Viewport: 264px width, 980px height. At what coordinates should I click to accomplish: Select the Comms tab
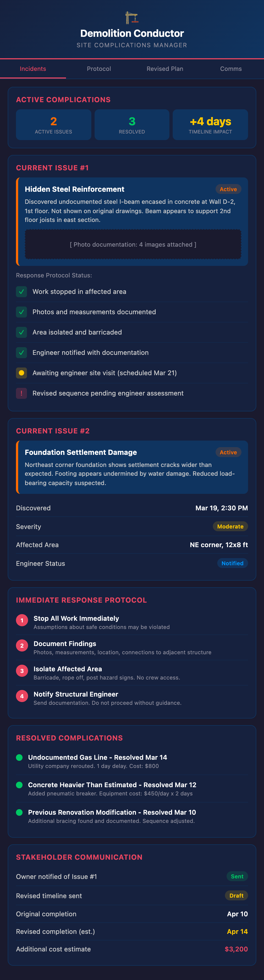230,69
